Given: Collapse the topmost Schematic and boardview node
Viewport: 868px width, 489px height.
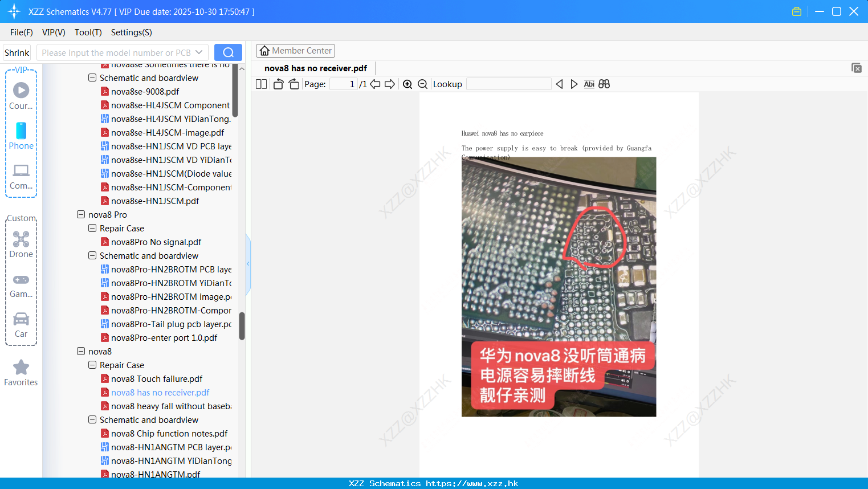Looking at the screenshot, I should tap(92, 78).
